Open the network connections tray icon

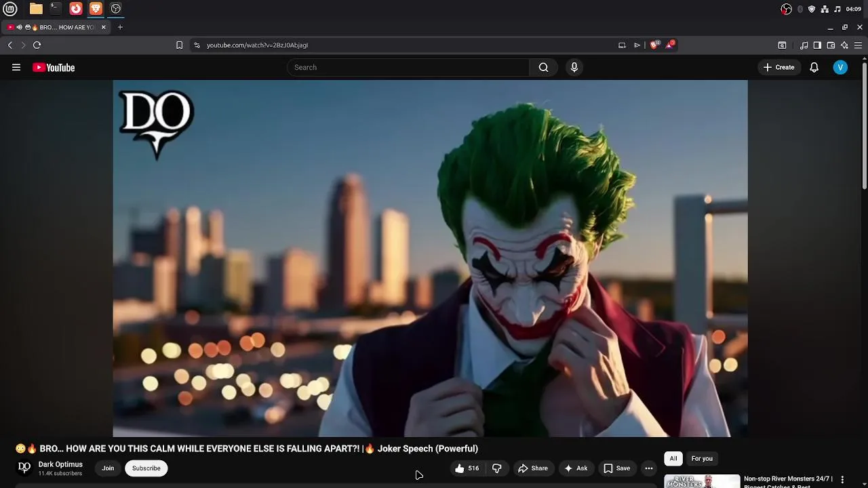point(825,9)
